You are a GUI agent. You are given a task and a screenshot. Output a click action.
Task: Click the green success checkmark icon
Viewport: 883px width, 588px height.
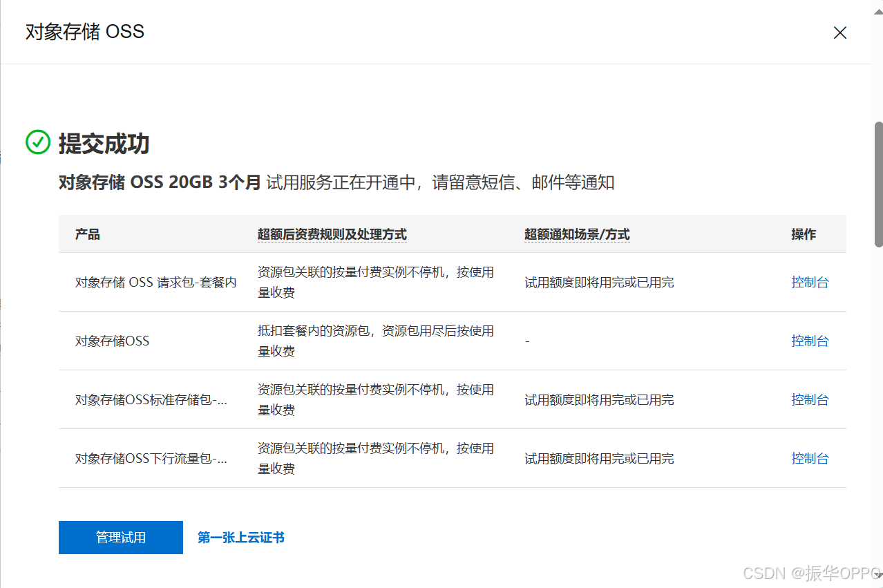coord(38,142)
